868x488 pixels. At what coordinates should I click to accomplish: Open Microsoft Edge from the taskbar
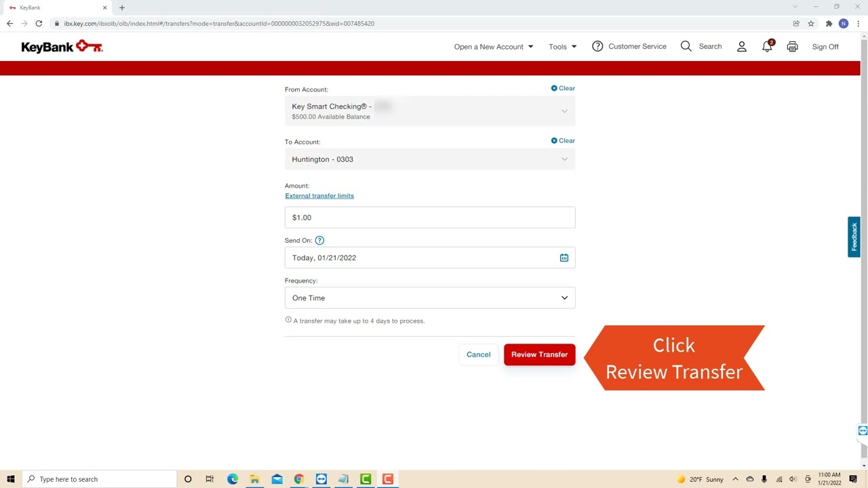coord(233,479)
